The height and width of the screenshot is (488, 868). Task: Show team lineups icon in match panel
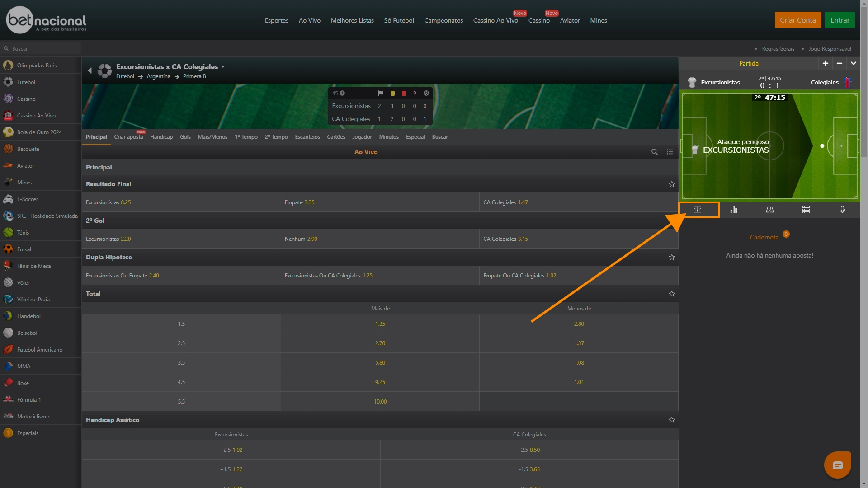click(770, 210)
